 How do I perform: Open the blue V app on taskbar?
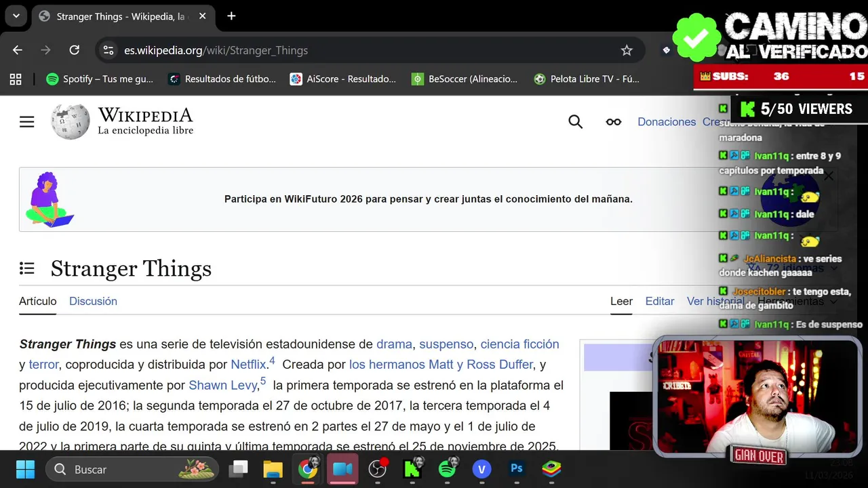coord(481,469)
